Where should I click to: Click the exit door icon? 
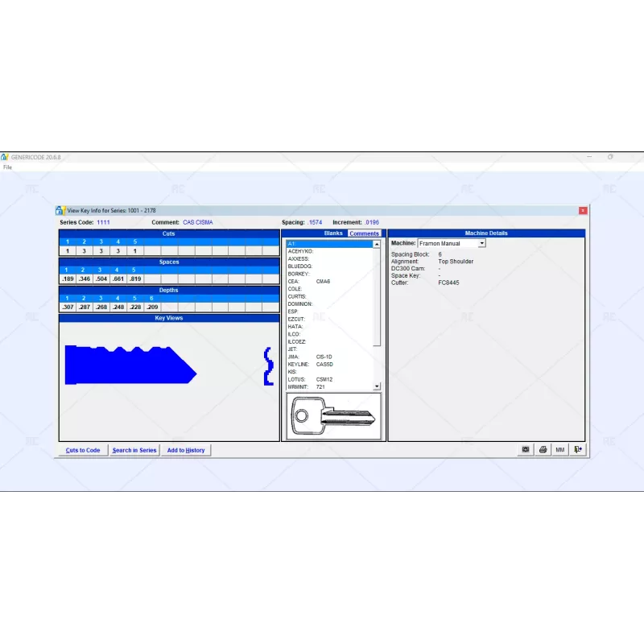tap(577, 448)
